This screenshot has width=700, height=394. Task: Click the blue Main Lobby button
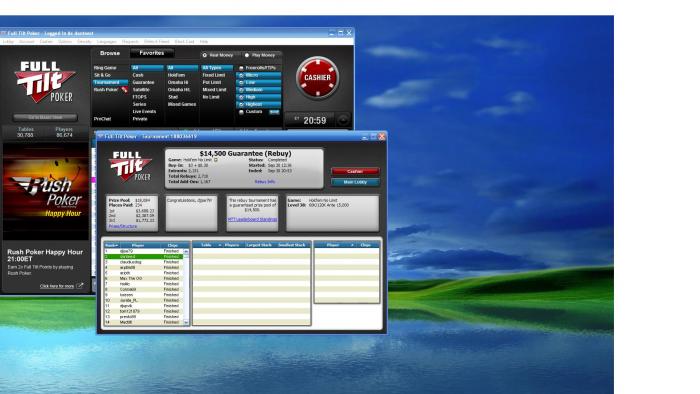355,182
